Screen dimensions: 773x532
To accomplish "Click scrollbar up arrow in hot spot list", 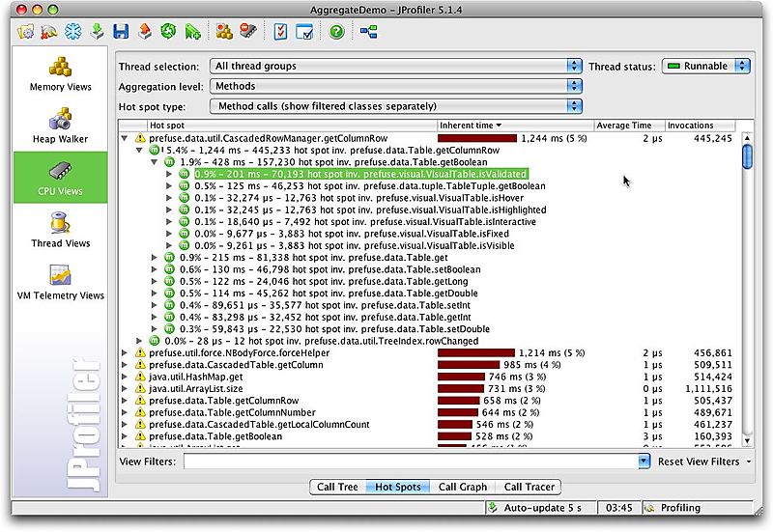I will [747, 138].
